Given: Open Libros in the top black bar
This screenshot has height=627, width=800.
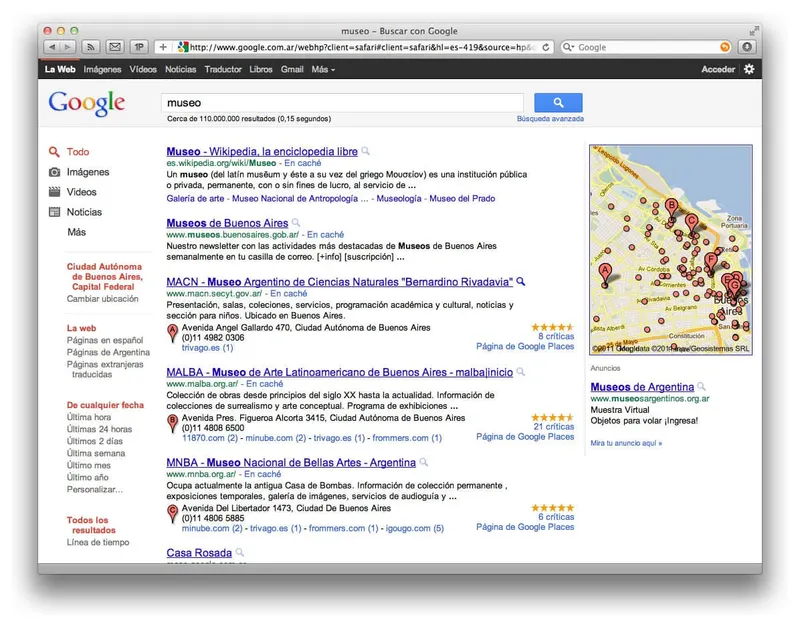Looking at the screenshot, I should point(261,69).
